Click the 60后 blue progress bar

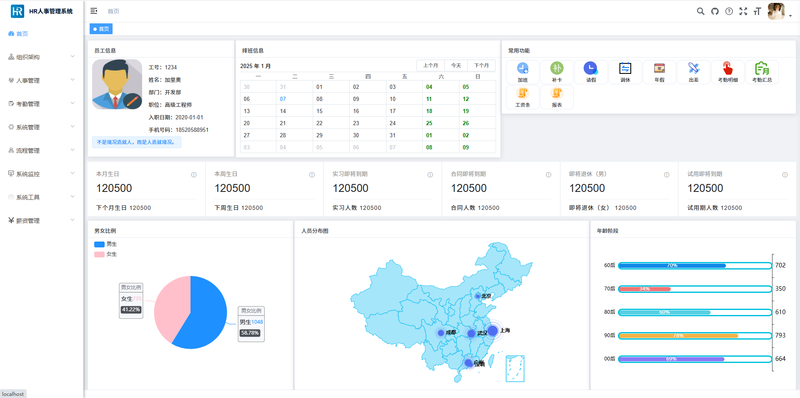672,265
